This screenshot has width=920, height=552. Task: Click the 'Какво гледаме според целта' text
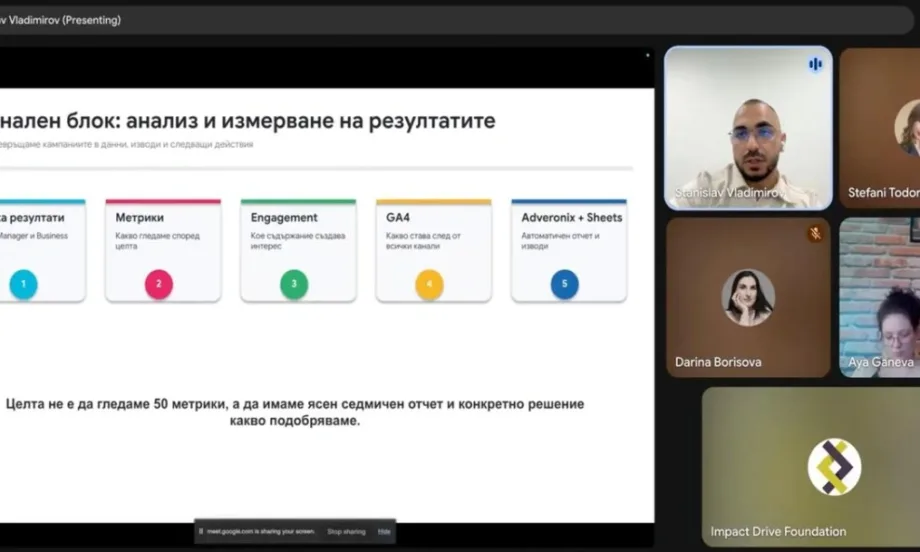click(157, 241)
